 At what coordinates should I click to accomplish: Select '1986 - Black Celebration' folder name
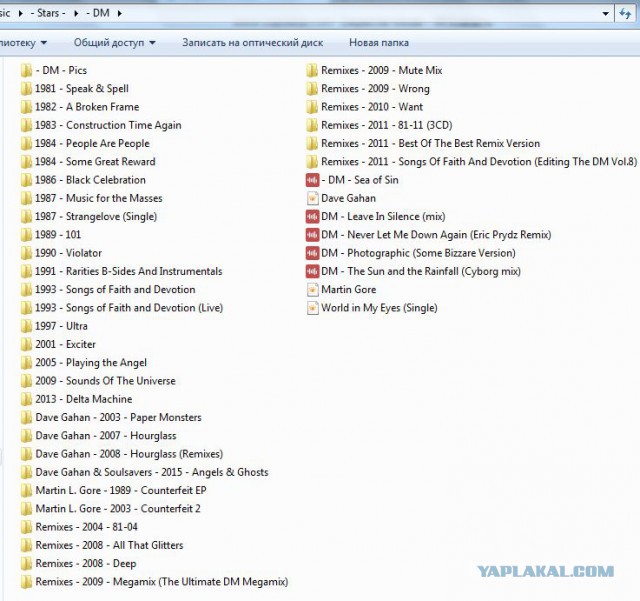pos(90,180)
